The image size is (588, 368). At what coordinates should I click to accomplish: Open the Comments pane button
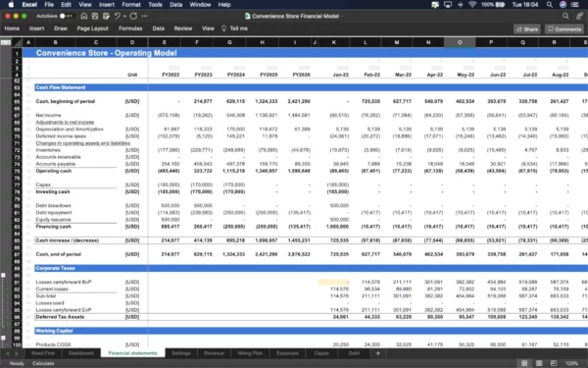pos(564,28)
